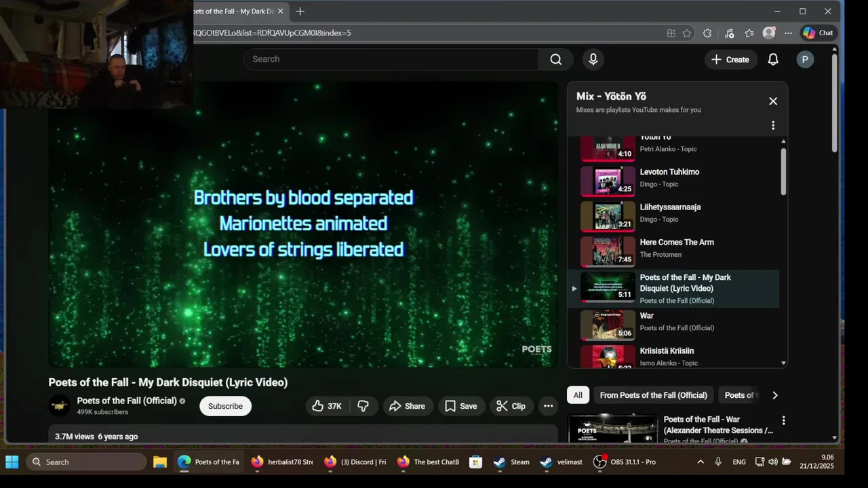Open Microsoft Store from taskbar
Screen dimensions: 868x488
point(476,462)
